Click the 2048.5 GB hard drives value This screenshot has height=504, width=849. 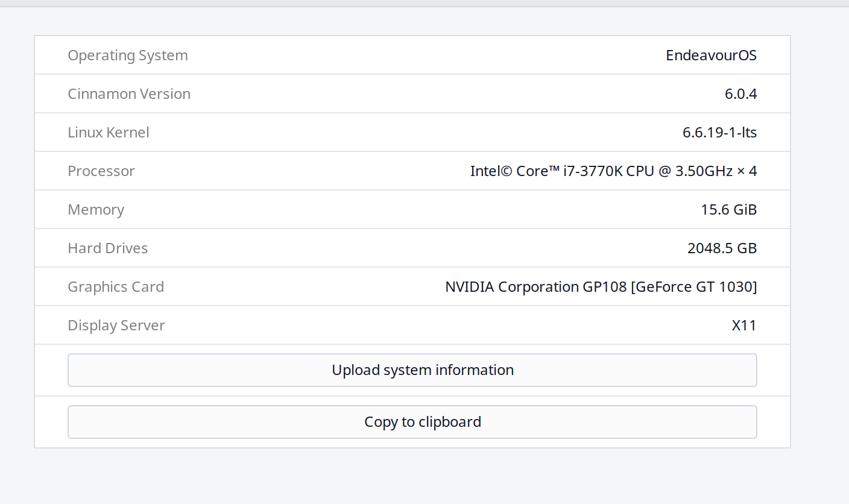click(722, 248)
